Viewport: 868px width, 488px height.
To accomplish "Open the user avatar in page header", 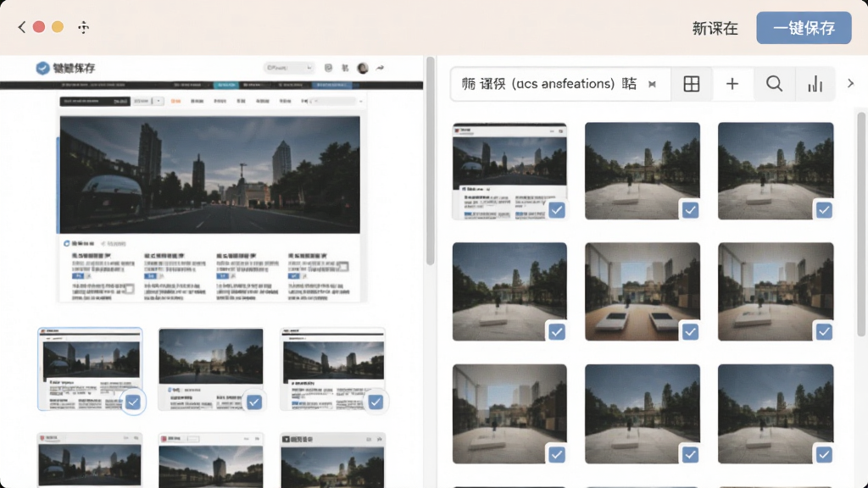I will click(x=363, y=68).
